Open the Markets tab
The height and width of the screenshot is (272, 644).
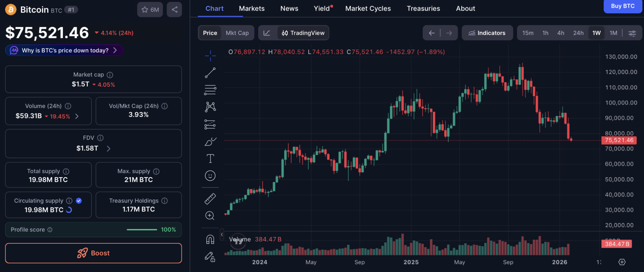[x=252, y=9]
